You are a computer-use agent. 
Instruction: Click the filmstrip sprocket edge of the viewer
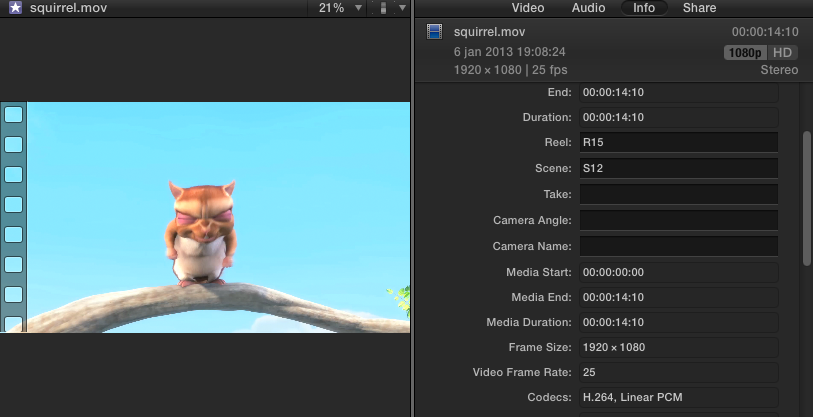tap(13, 217)
